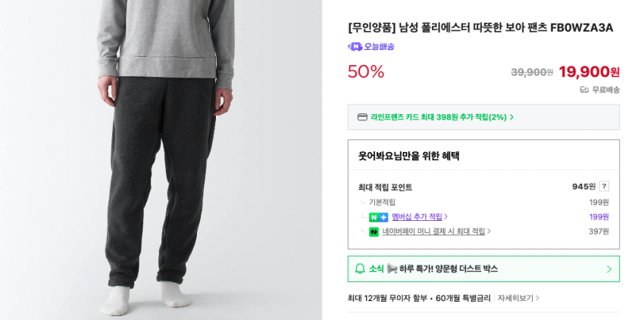Click the green Naver Pay N icon
Viewport: 644px width, 320px height.
click(374, 231)
